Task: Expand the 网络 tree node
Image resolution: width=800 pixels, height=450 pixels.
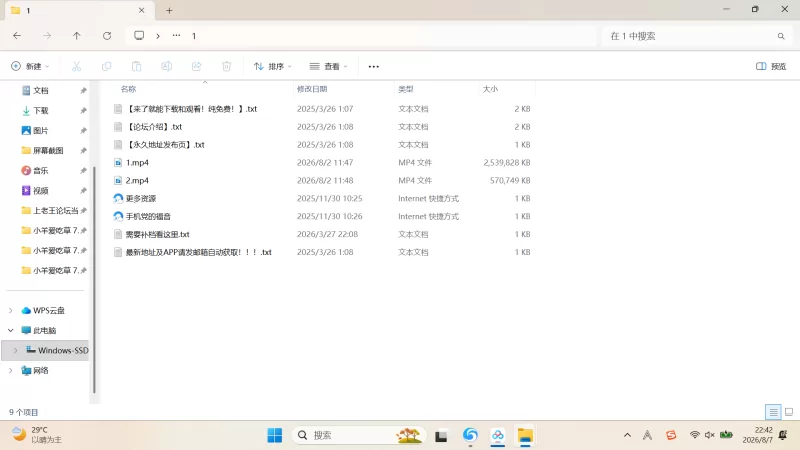Action: (x=11, y=370)
